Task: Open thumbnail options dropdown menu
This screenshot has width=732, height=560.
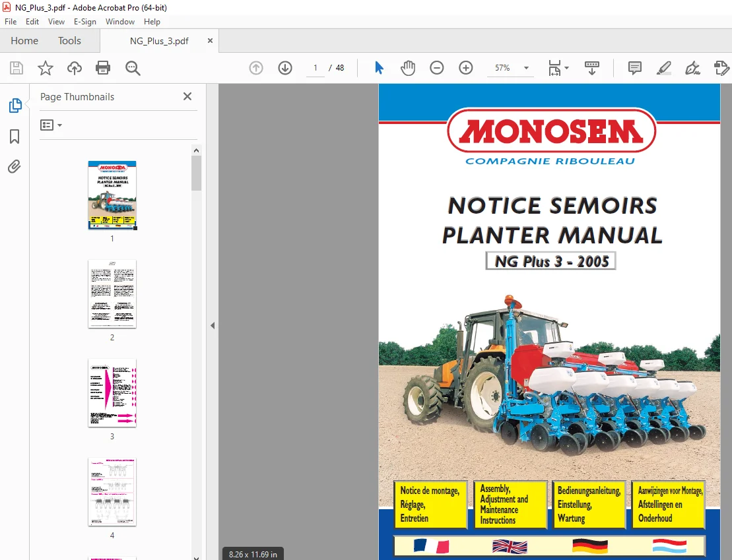Action: pyautogui.click(x=51, y=125)
